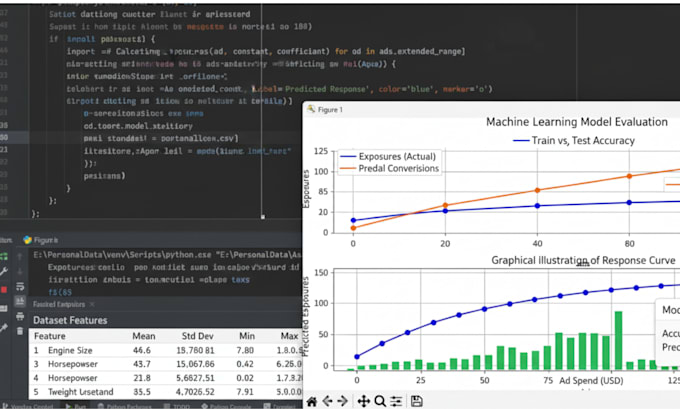Click blue line marker above x=80
Viewport: 680px width, 409px height.
tap(629, 203)
